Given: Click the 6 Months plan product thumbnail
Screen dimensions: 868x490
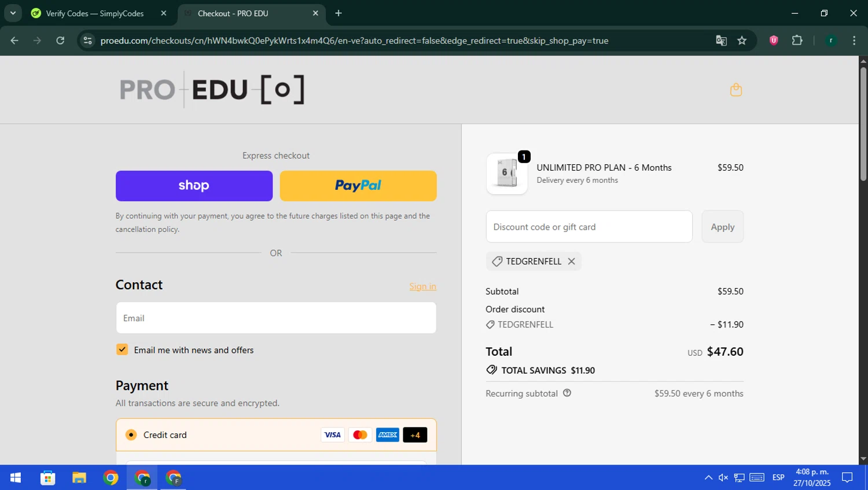Looking at the screenshot, I should (507, 174).
